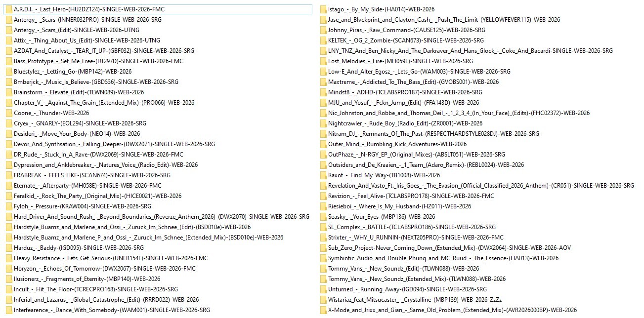
Task: Select Tommy_Vans_-_New_Soundz_(Extended_Mix) folder name
Action: point(417,279)
